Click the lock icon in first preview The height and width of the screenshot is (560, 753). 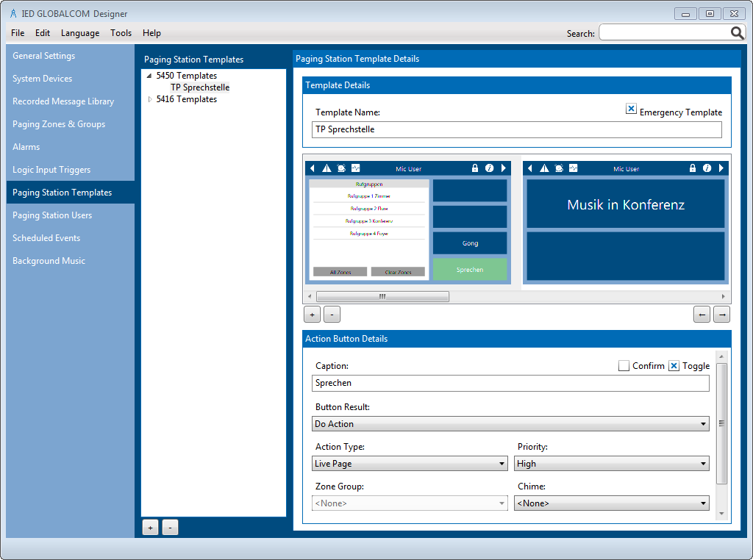tap(475, 168)
